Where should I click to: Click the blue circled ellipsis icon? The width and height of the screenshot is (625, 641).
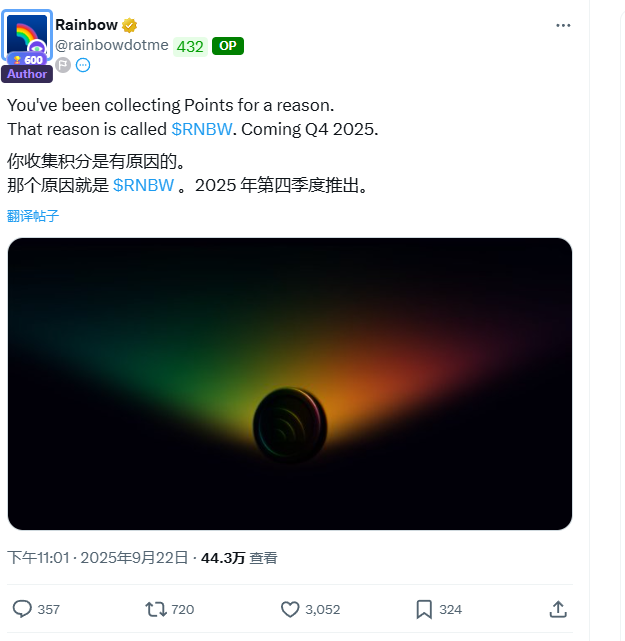83,65
